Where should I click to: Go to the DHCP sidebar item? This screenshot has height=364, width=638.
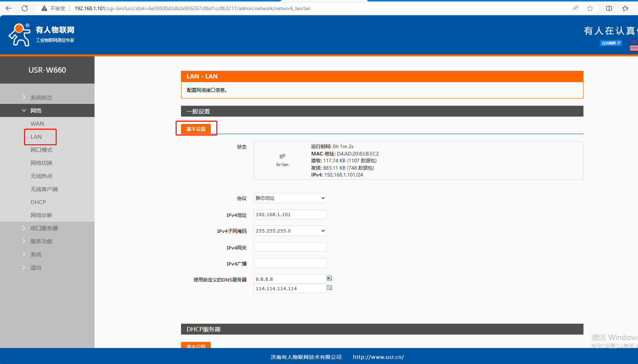pos(38,202)
